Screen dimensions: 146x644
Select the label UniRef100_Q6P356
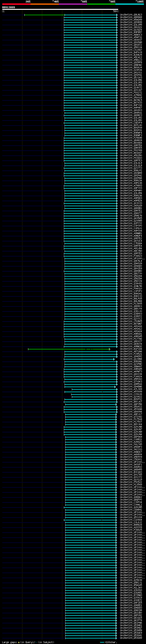(131, 404)
